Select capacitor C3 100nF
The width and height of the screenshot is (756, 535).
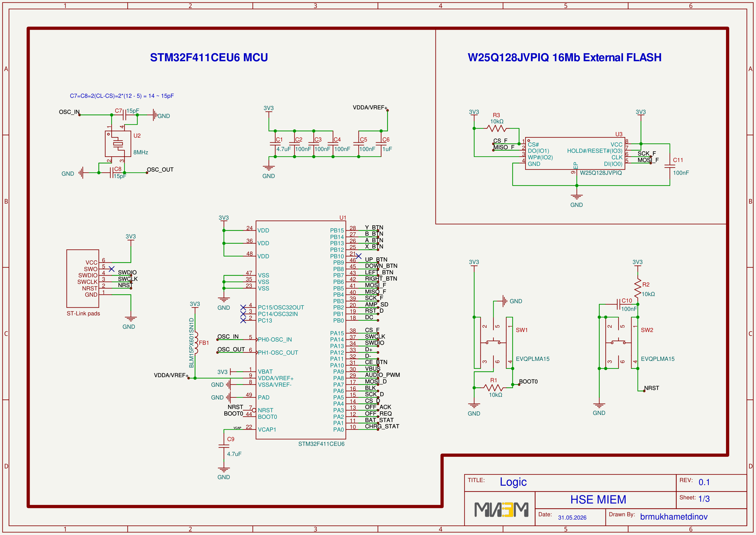point(314,144)
